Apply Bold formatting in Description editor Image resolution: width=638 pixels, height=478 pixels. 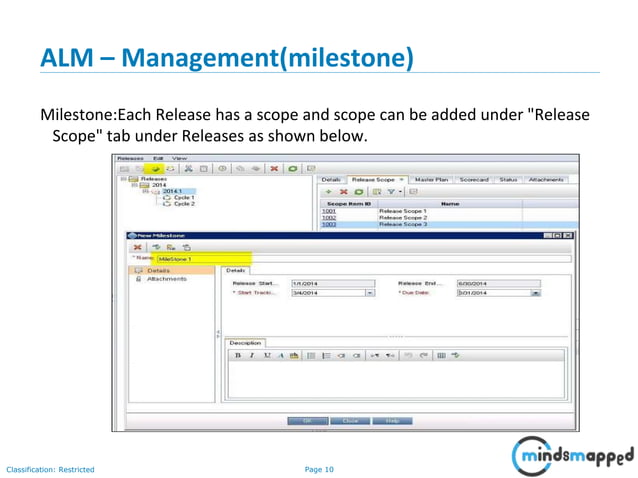pyautogui.click(x=238, y=356)
